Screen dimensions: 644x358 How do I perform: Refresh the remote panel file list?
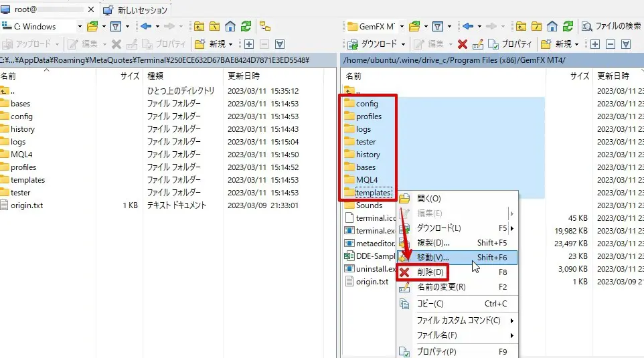click(568, 27)
